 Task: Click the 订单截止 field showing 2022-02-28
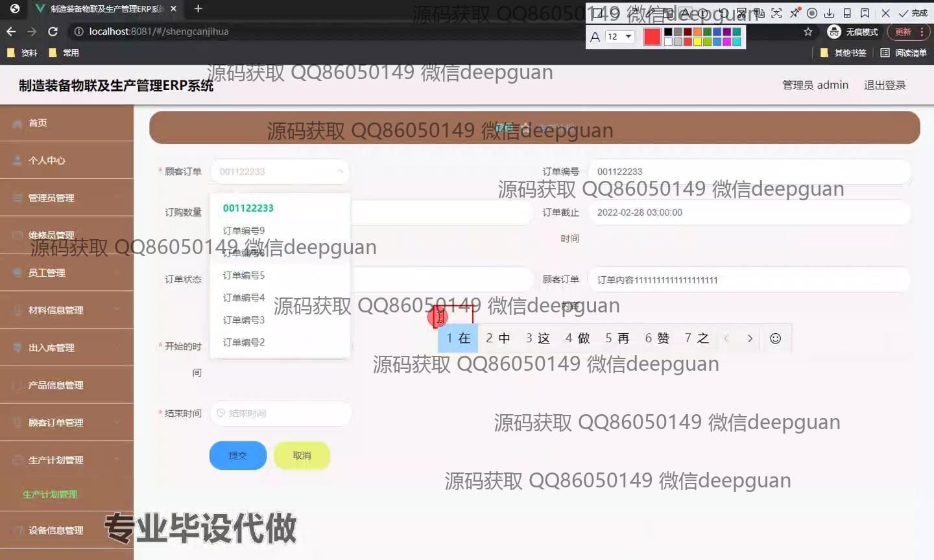tap(749, 213)
